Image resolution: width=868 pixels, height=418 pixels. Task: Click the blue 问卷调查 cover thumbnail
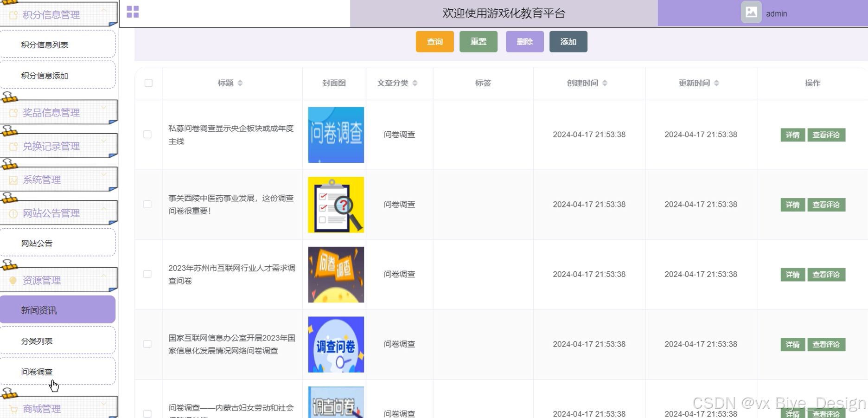pyautogui.click(x=336, y=135)
